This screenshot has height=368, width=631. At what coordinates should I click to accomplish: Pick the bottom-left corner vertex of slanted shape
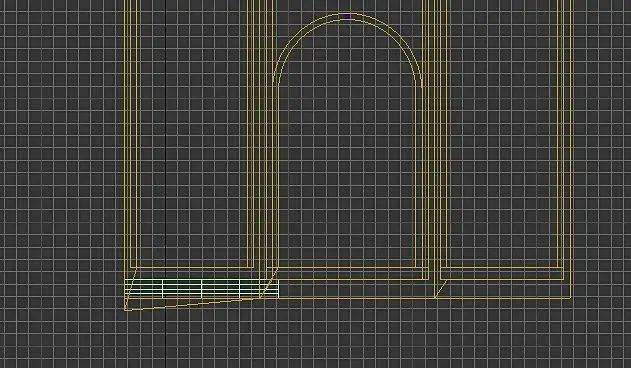tap(125, 310)
